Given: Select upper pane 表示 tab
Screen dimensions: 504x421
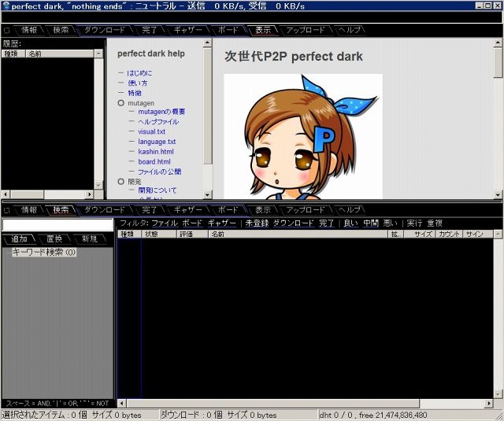Looking at the screenshot, I should [x=263, y=30].
